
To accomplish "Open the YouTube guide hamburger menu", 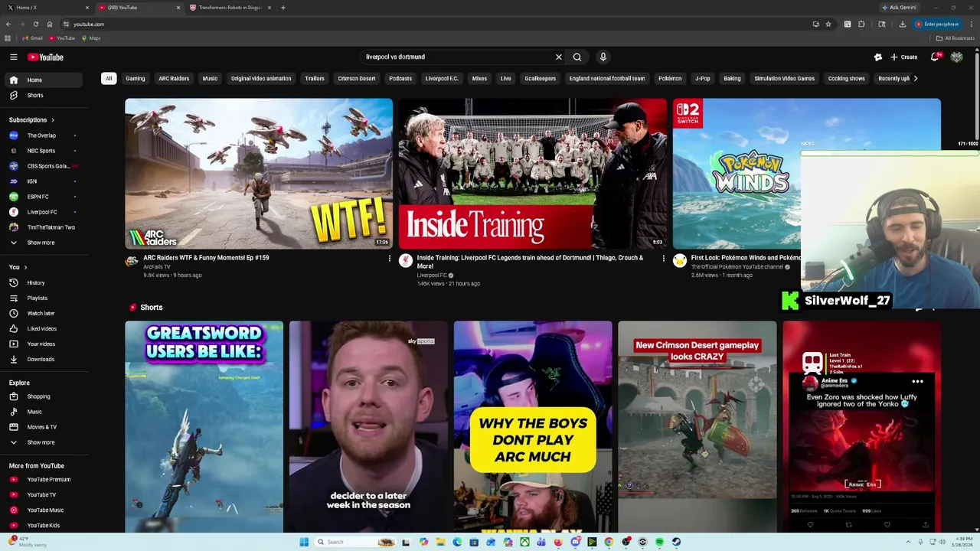I will click(x=13, y=57).
